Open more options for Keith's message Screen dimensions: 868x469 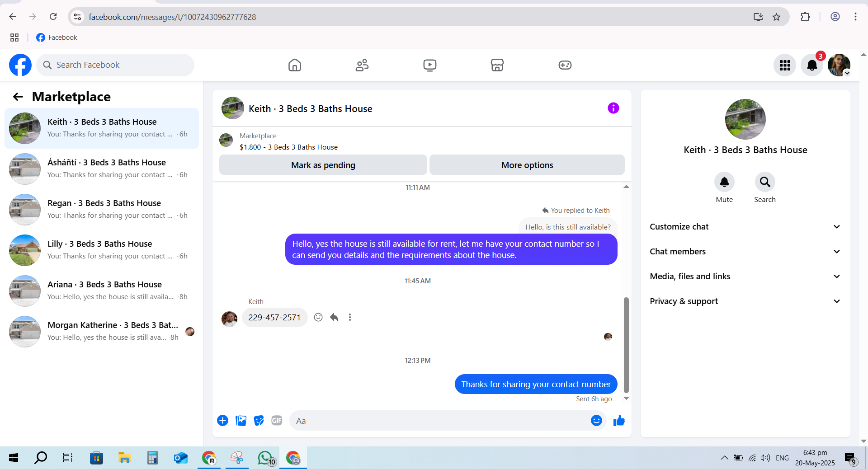(350, 317)
